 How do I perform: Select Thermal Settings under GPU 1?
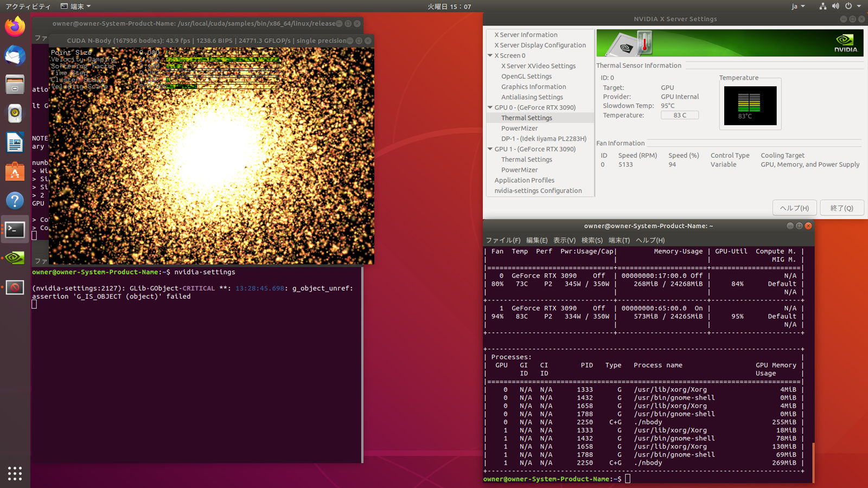point(526,159)
